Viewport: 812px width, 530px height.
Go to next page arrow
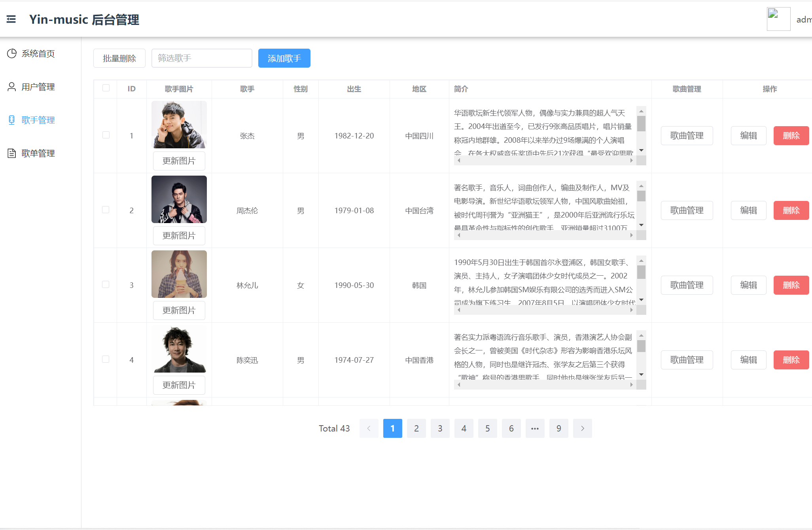pos(582,428)
